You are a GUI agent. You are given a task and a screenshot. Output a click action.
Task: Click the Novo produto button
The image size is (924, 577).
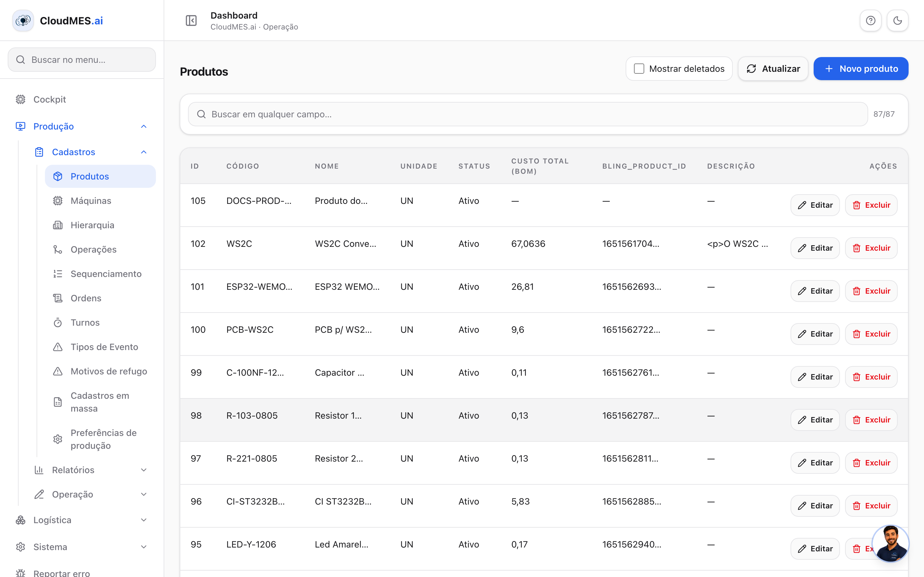tap(861, 69)
